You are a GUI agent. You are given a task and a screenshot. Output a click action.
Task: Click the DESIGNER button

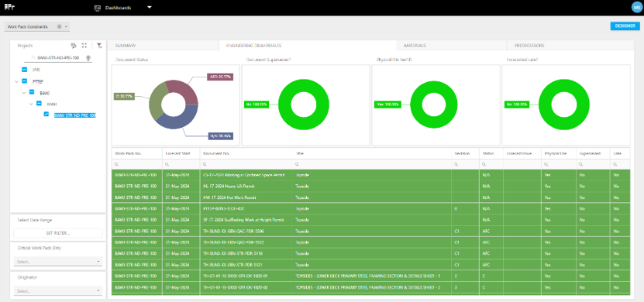[625, 26]
